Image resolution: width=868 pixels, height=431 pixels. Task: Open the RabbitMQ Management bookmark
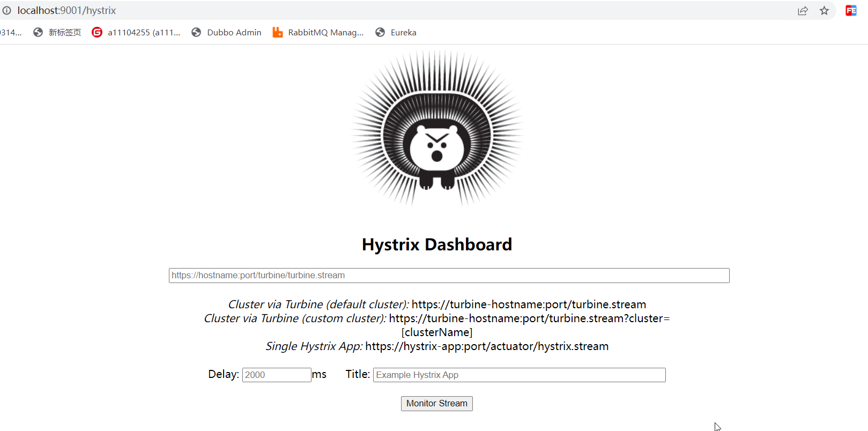click(318, 32)
